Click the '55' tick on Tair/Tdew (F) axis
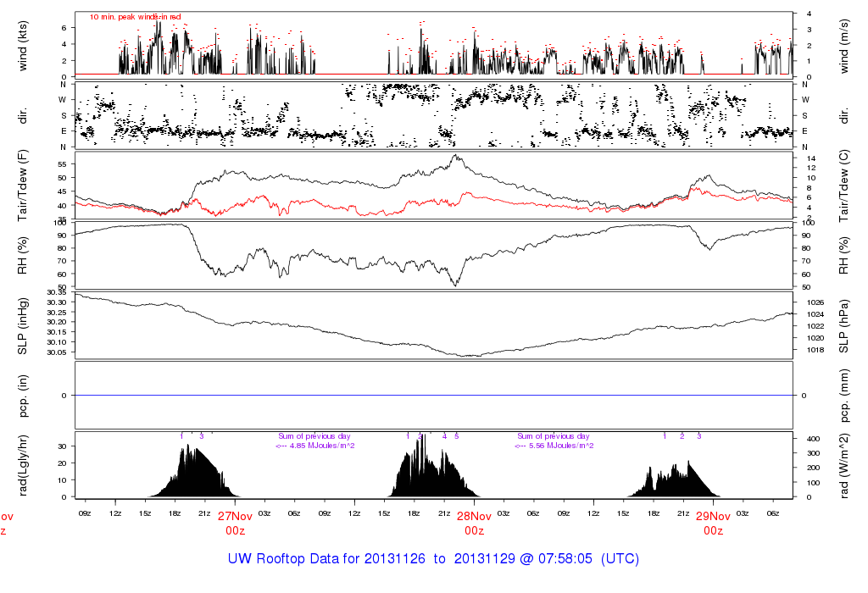This screenshot has width=868, height=593. pos(62,164)
